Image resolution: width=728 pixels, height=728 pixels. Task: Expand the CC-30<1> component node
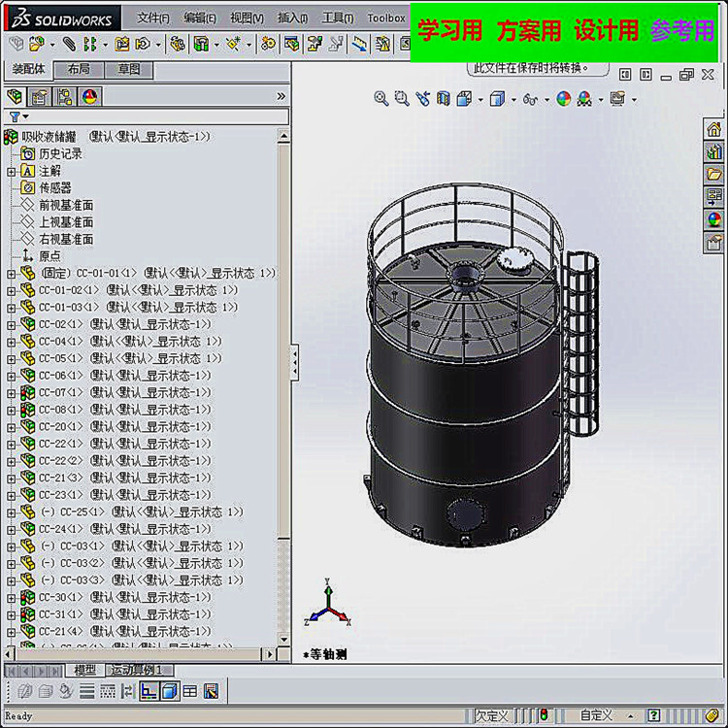(11, 598)
